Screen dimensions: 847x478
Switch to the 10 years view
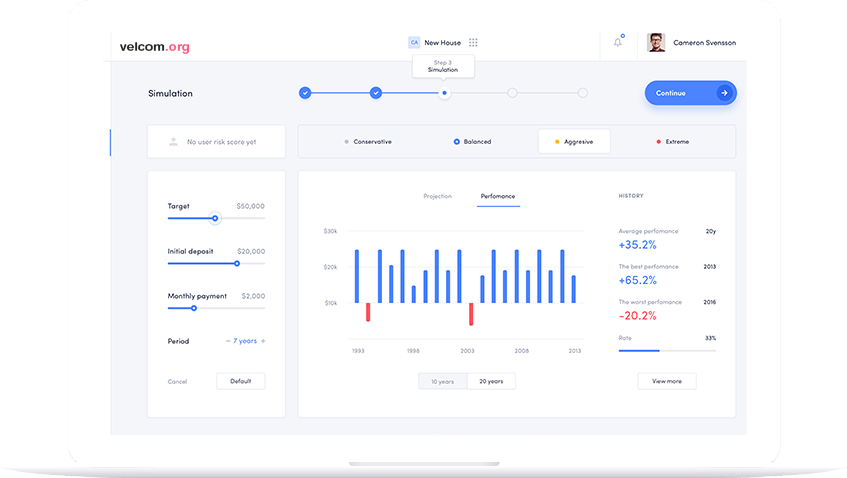point(442,381)
